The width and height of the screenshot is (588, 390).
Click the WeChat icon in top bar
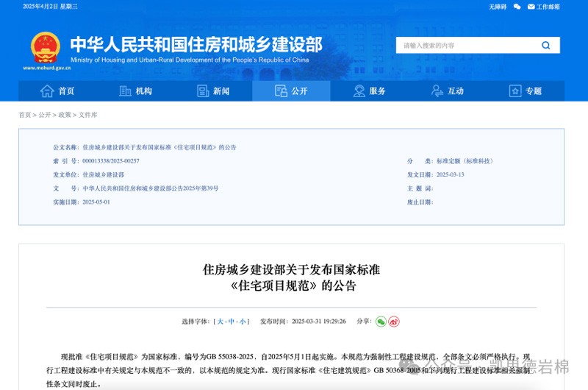pyautogui.click(x=517, y=7)
